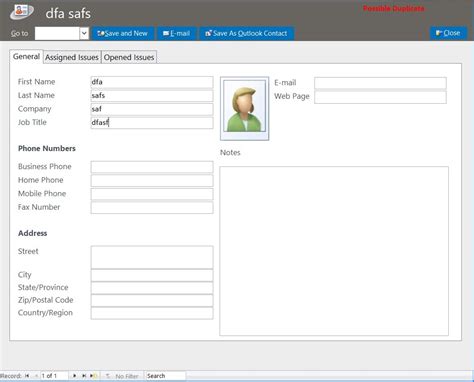
Task: Click the Job Title field
Action: [152, 123]
